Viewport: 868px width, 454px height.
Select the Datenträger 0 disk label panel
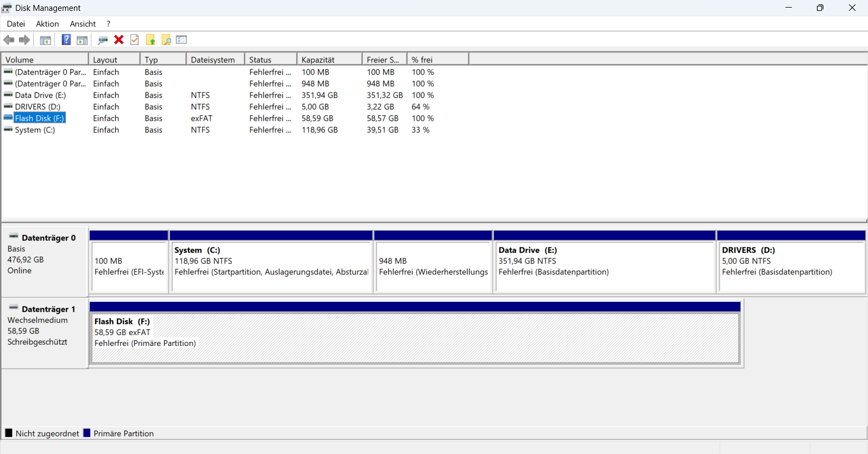coord(45,262)
